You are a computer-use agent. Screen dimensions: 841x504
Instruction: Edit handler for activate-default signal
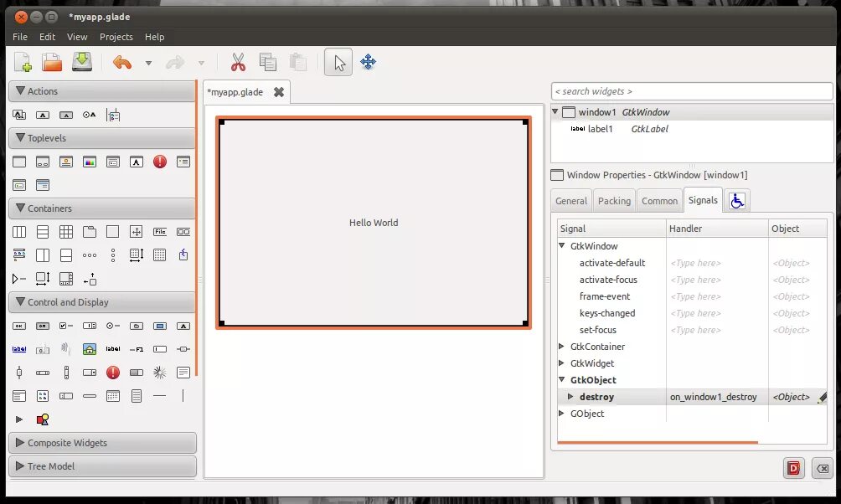point(717,263)
